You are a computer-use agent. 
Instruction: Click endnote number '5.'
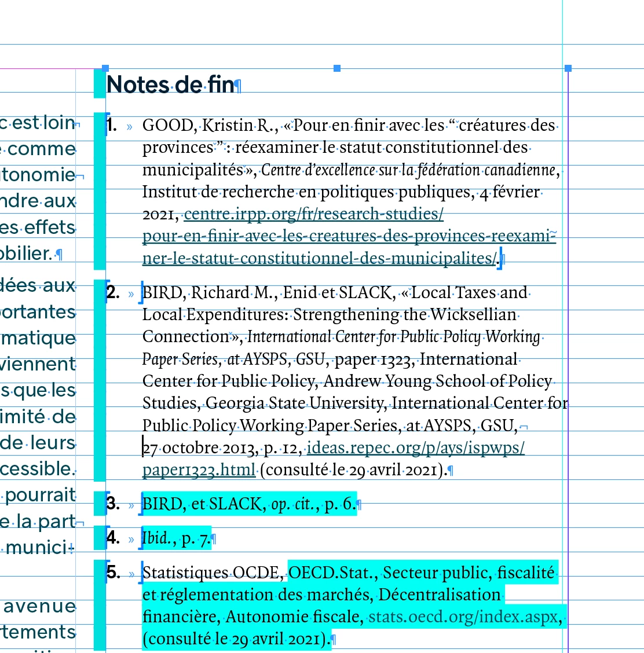pos(113,573)
